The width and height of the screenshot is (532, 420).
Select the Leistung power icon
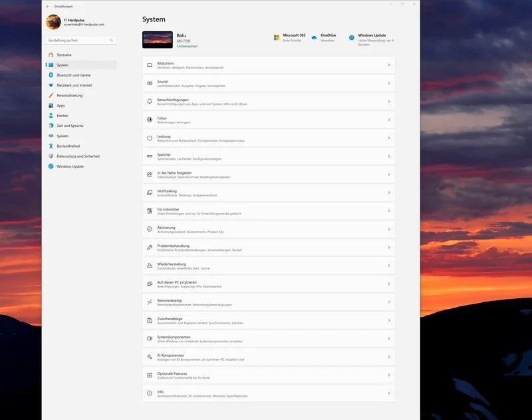pos(150,138)
